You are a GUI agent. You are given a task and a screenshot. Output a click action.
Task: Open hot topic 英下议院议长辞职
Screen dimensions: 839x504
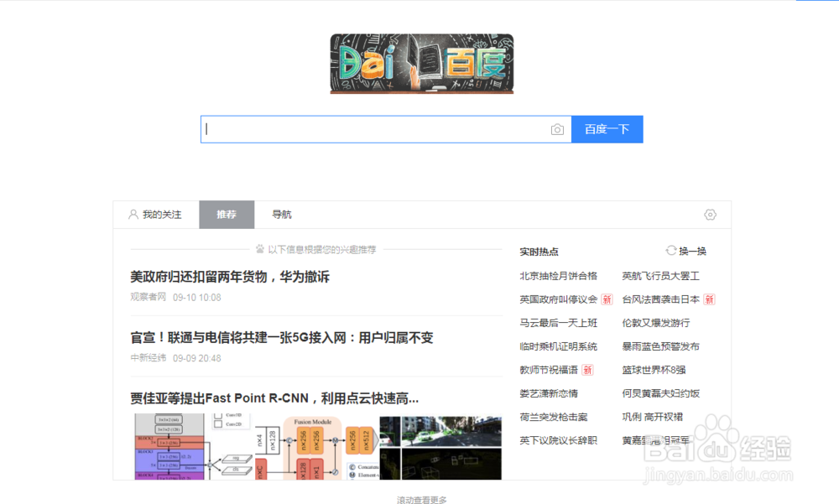558,441
